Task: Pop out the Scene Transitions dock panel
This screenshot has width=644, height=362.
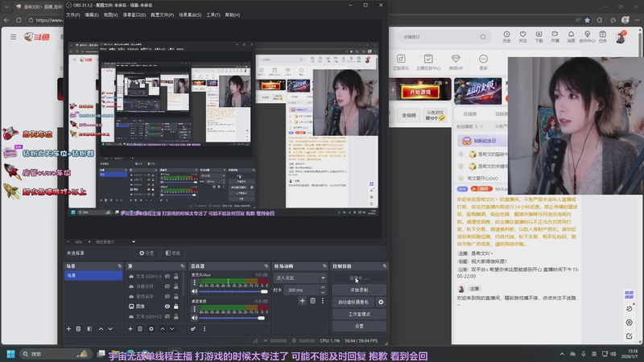Action: coord(324,266)
